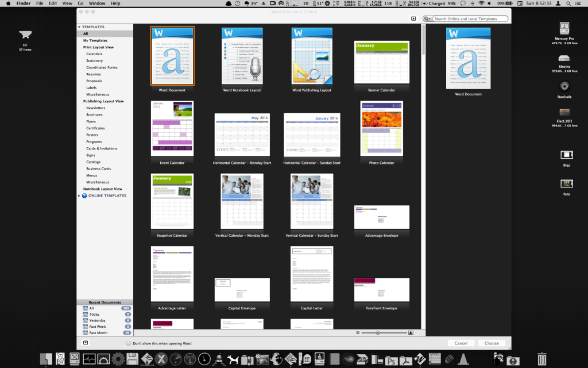Open the Mercury Pro drive icon
588x368 pixels.
(x=564, y=29)
